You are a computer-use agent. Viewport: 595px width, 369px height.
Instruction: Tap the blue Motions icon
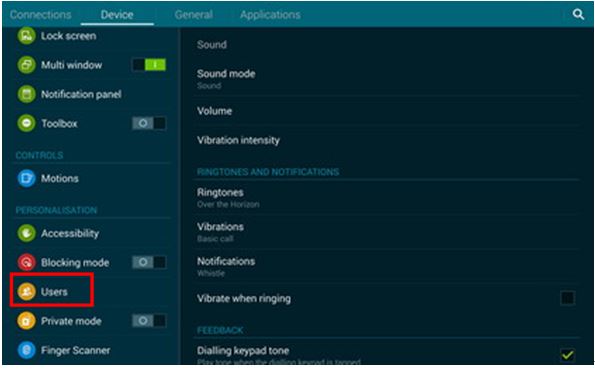click(26, 178)
